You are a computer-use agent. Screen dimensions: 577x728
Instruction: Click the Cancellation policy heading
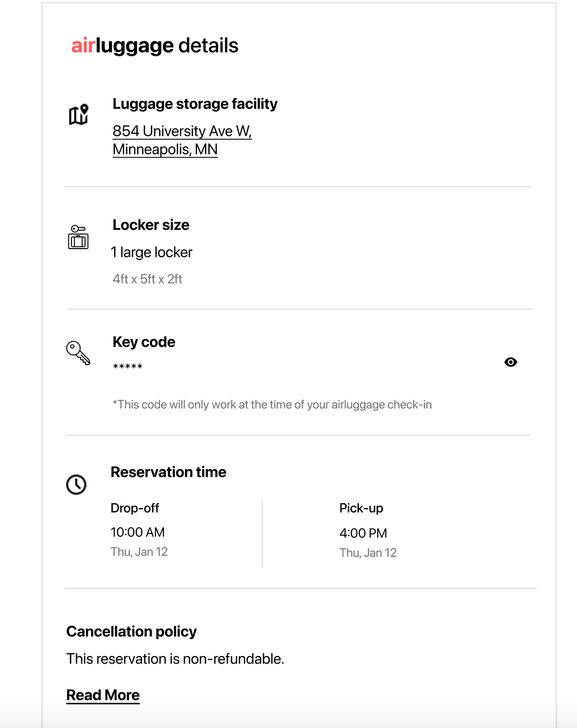click(x=132, y=632)
